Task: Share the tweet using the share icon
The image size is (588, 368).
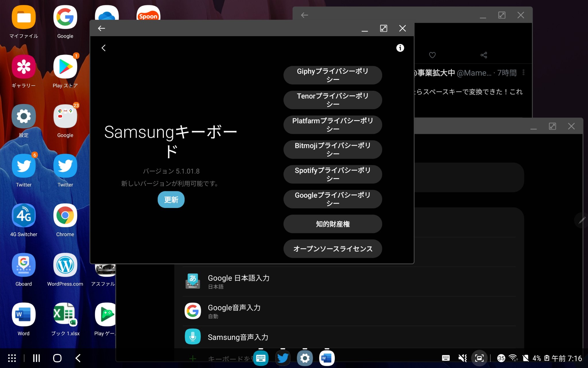Action: (x=484, y=55)
